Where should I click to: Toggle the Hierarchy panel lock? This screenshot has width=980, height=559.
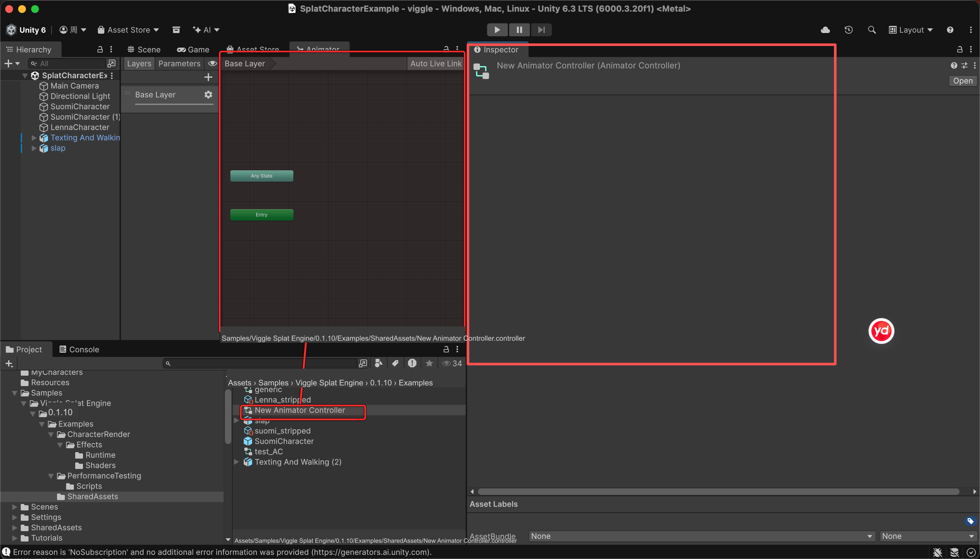coord(100,49)
